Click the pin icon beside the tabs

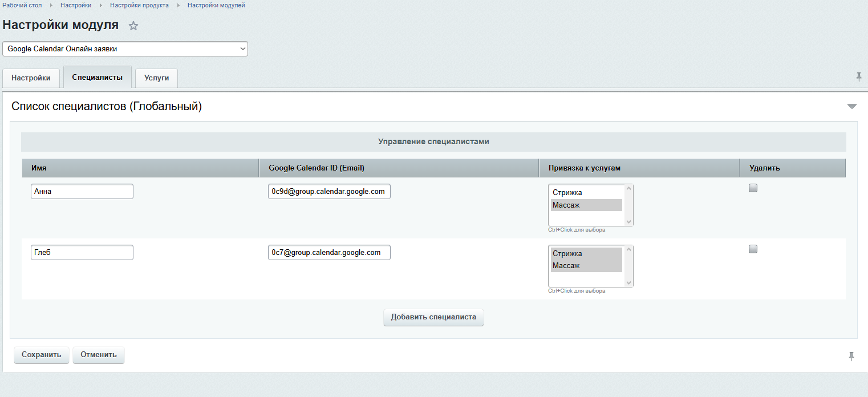click(x=858, y=76)
